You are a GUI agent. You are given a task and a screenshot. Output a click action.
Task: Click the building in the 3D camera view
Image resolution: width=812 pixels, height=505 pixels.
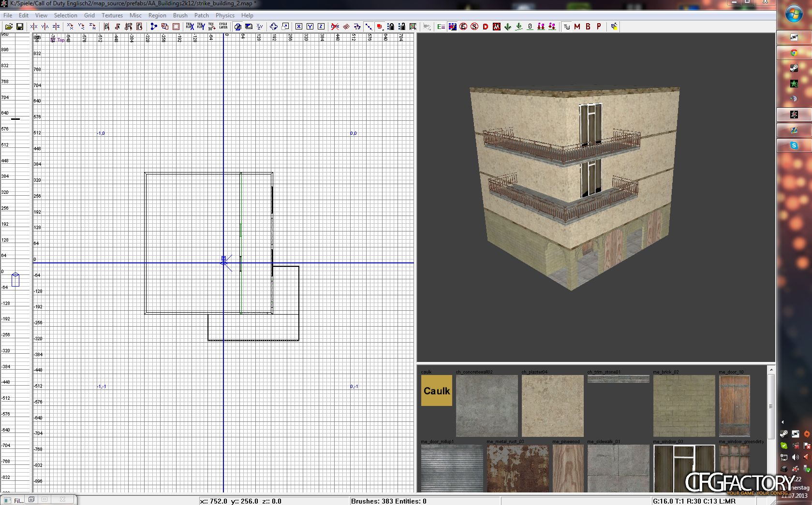(575, 188)
